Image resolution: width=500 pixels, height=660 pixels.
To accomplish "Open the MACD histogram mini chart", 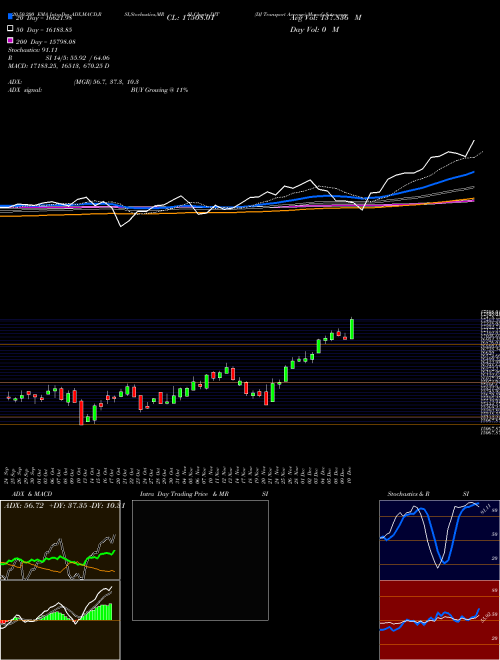I will tap(60, 620).
